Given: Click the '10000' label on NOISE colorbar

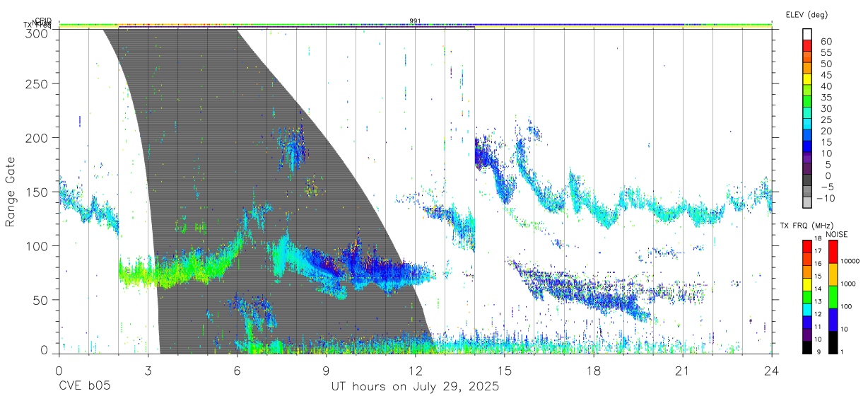Looking at the screenshot, I should [850, 261].
